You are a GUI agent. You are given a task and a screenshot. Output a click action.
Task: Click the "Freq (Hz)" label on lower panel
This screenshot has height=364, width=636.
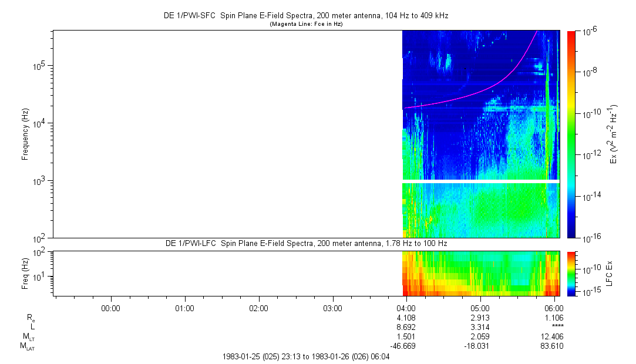pyautogui.click(x=25, y=273)
